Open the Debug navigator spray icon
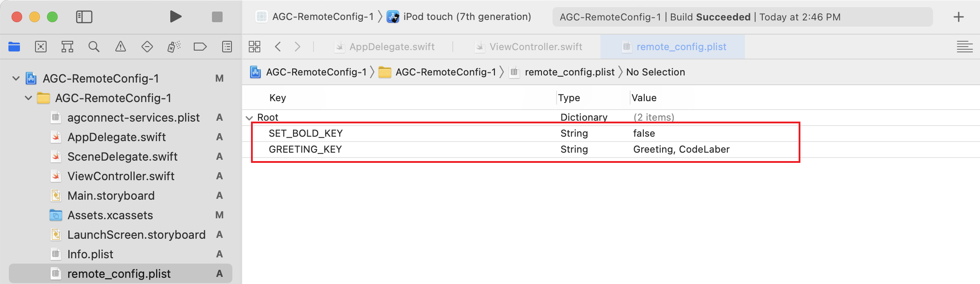 point(174,46)
